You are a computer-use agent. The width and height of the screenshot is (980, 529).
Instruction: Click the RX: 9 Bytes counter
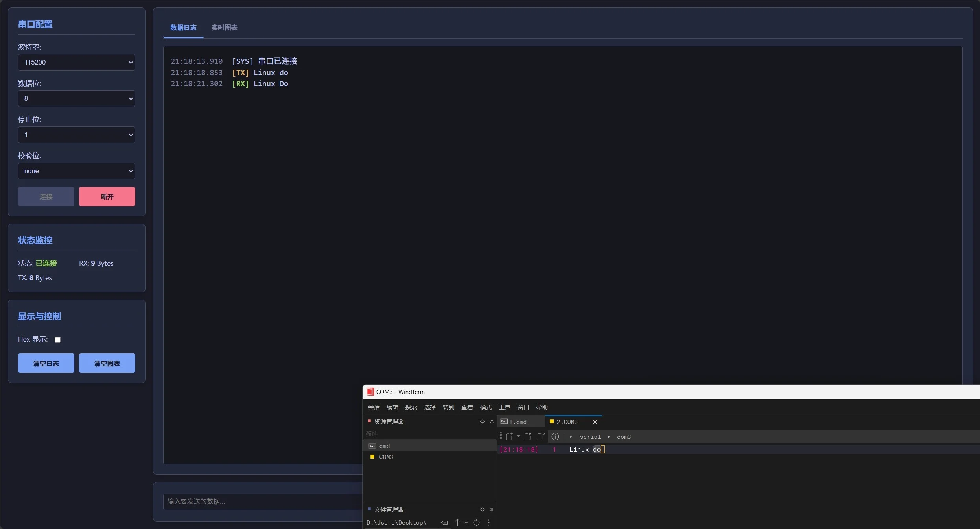tap(96, 263)
